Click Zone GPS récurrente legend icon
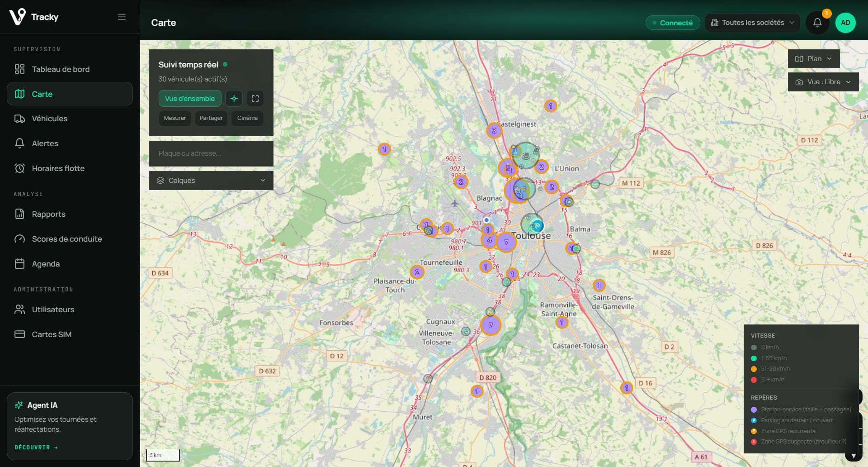868x467 pixels. [754, 431]
